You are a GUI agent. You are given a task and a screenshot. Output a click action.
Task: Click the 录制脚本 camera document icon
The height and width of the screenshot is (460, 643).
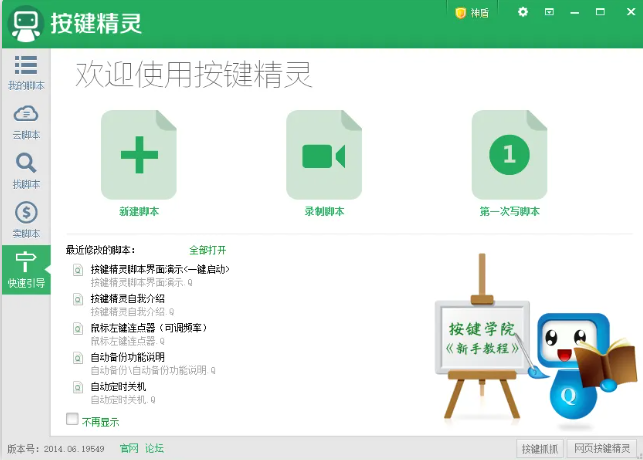tap(324, 155)
